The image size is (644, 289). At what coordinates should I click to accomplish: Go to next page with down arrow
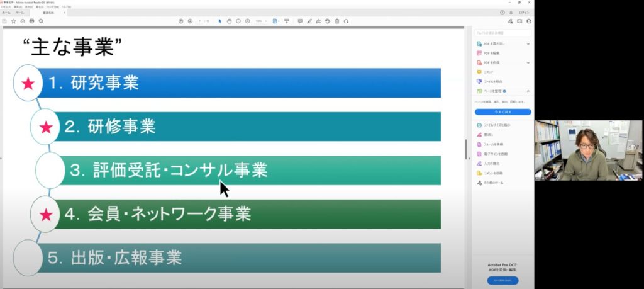click(190, 21)
